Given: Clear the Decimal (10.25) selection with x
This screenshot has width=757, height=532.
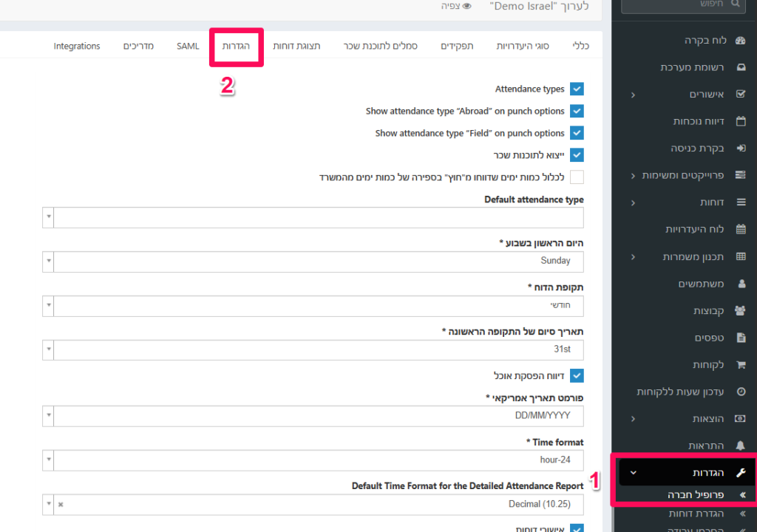Looking at the screenshot, I should 61,505.
